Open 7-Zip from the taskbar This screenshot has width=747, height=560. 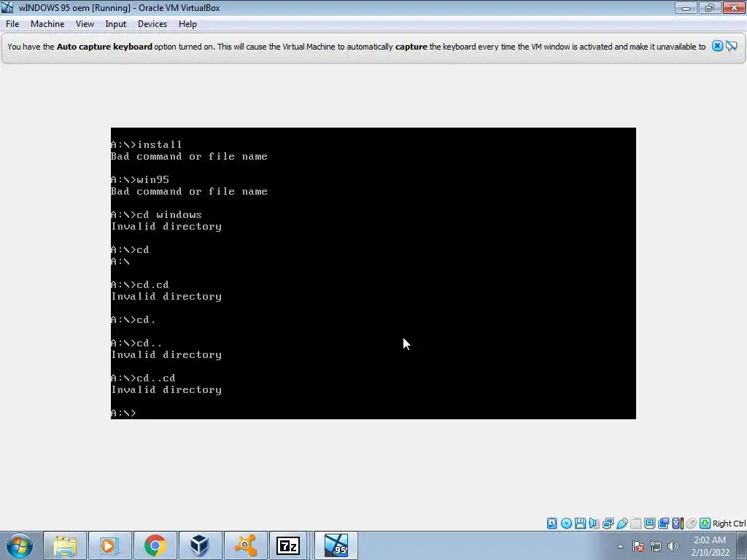pos(288,545)
